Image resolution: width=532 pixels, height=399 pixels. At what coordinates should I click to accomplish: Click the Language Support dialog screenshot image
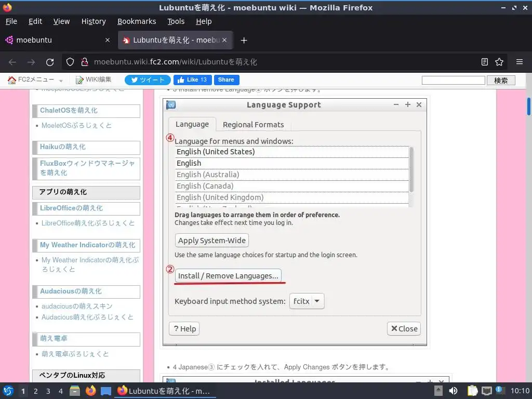[x=295, y=222]
